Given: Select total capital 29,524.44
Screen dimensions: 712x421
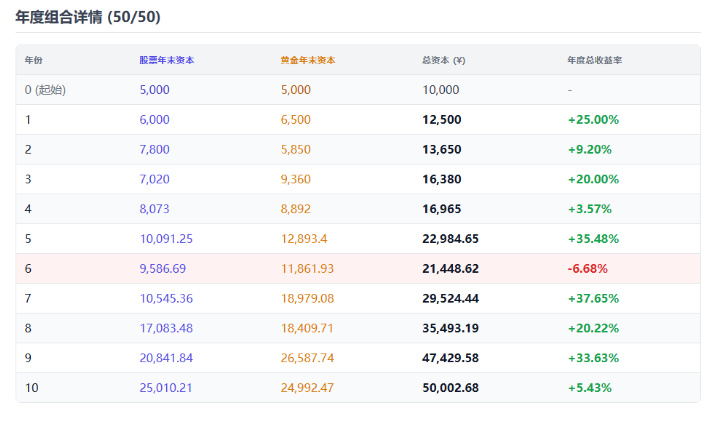Looking at the screenshot, I should [450, 298].
